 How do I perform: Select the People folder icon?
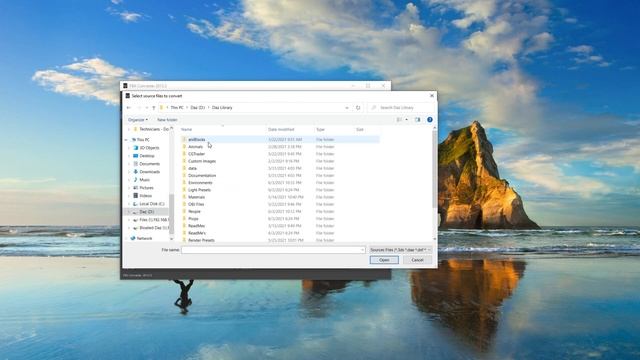coord(184,211)
